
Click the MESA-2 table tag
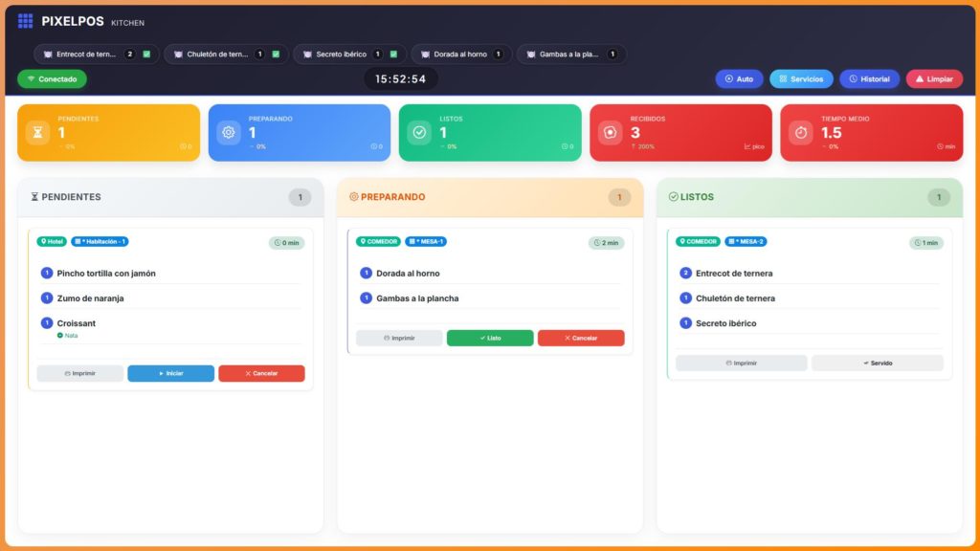click(746, 241)
